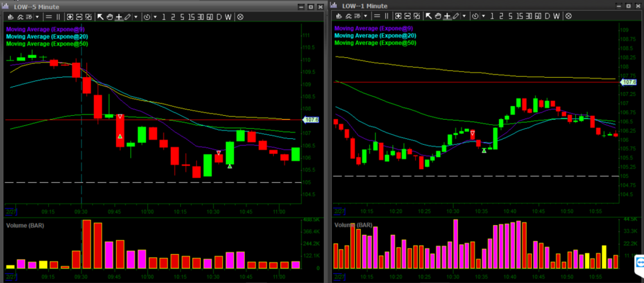
Task: Select the arrow pointer tool in 5 Minute chart
Action: coord(100,17)
